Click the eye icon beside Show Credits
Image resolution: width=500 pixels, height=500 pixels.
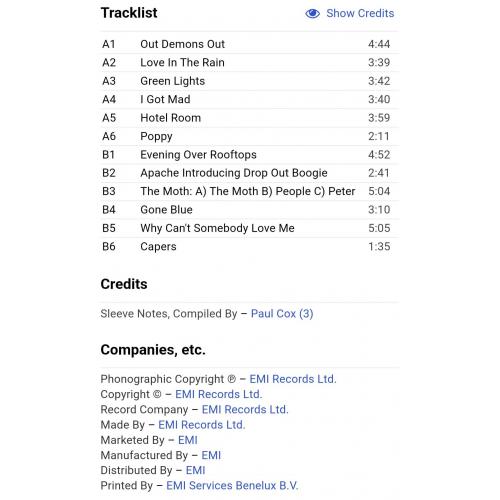click(312, 14)
